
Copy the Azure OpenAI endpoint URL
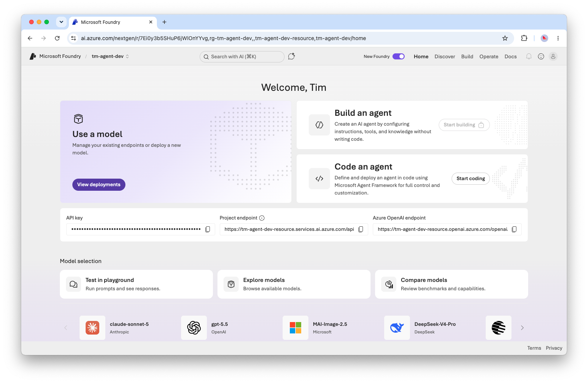[514, 229]
